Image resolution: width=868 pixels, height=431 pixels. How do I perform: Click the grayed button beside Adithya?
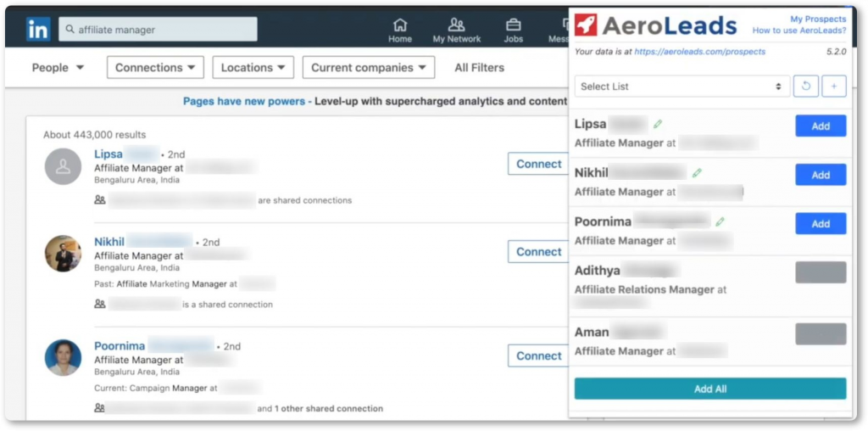pyautogui.click(x=821, y=272)
